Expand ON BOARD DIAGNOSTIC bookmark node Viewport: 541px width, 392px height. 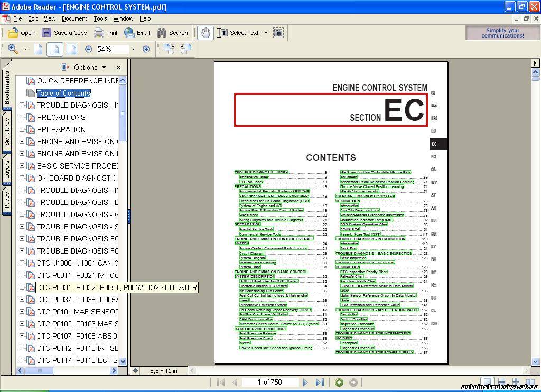coord(22,178)
